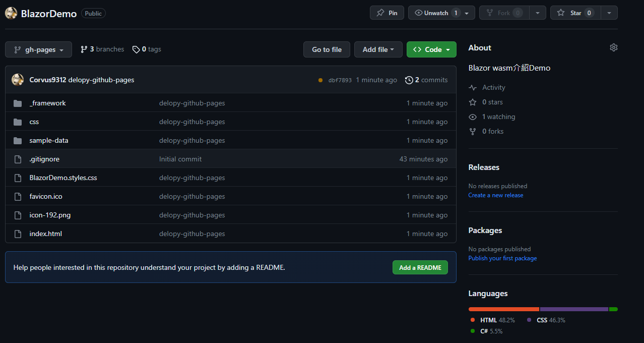
Task: Click the Initial commit message for .gitignore
Action: (x=180, y=159)
